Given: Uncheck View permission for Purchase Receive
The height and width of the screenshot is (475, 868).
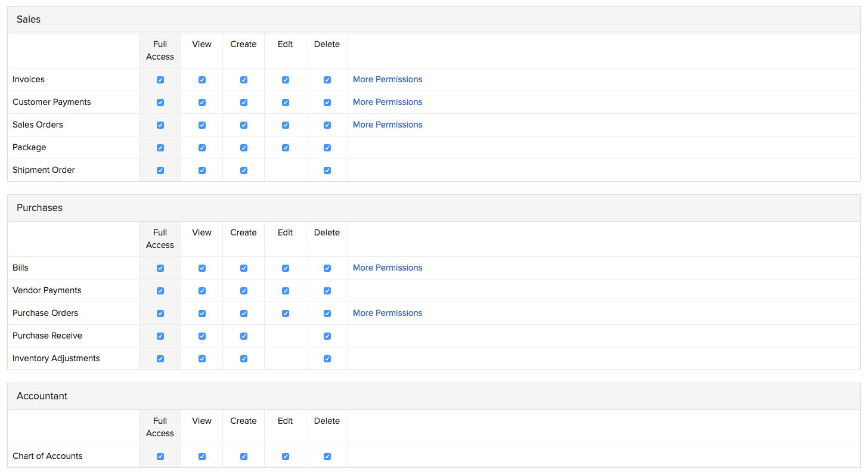Looking at the screenshot, I should [202, 336].
